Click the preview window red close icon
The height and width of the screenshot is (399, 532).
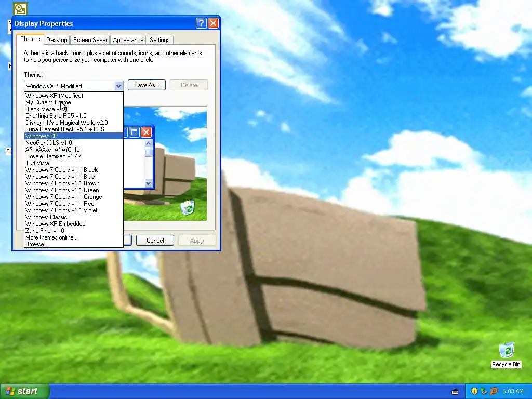(146, 132)
